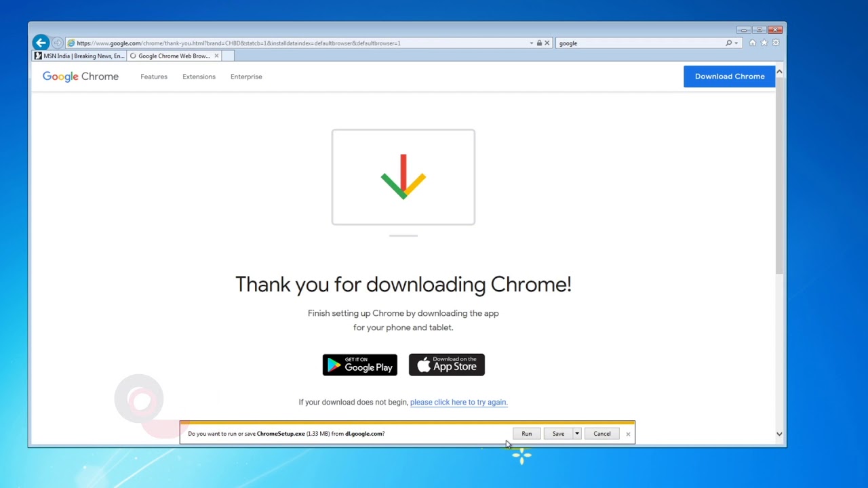Screen dimensions: 868x488
Task: Open the Extensions menu item
Action: [x=199, y=77]
